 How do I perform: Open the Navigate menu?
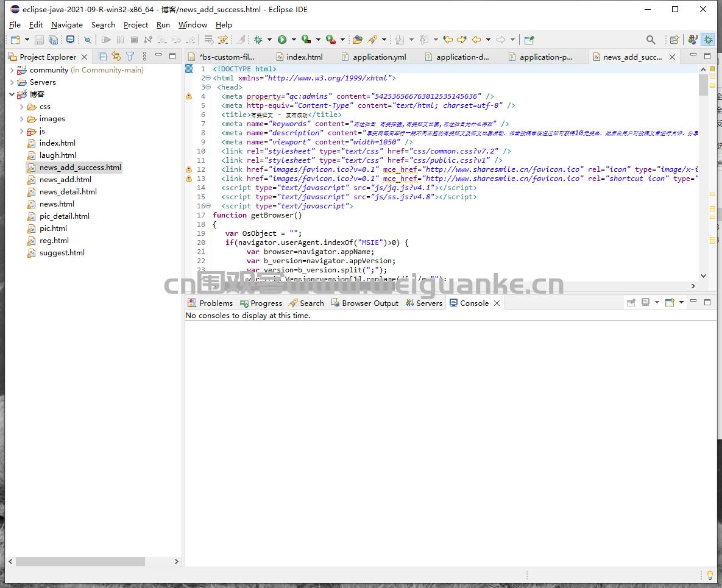pyautogui.click(x=66, y=25)
